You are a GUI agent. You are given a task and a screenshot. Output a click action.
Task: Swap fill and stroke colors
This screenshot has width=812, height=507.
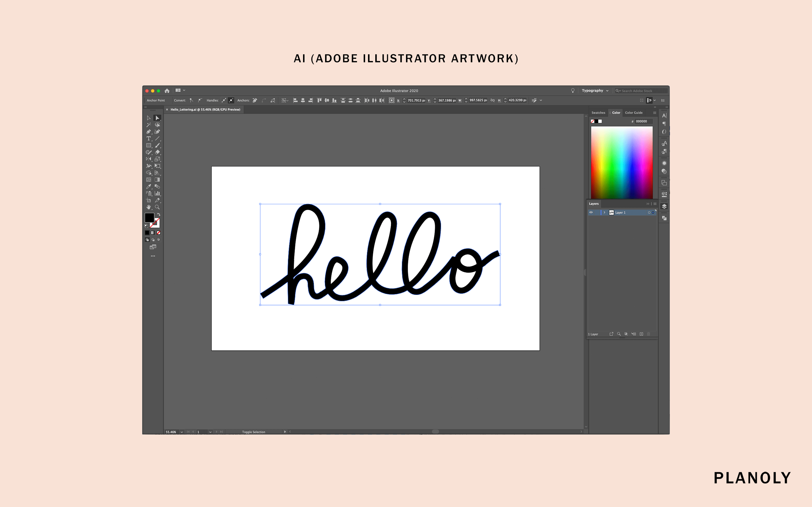click(159, 214)
